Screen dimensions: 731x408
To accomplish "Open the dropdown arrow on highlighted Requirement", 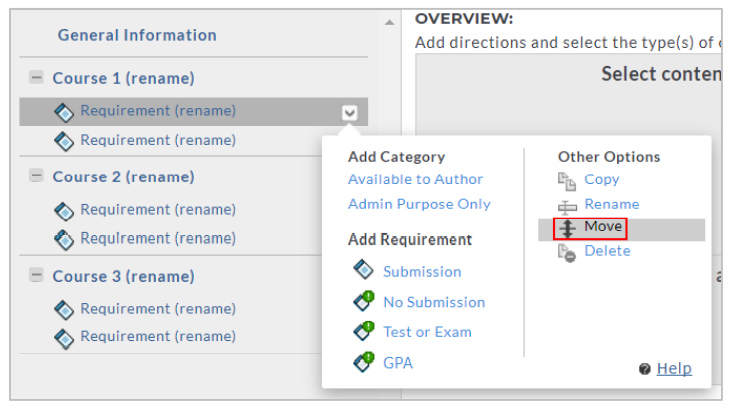I will (x=350, y=112).
